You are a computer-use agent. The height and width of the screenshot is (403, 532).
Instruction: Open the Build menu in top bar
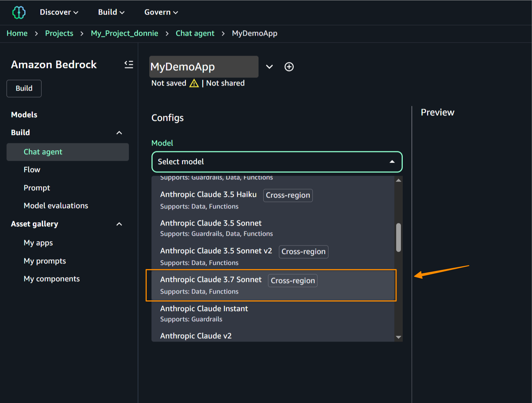click(111, 12)
